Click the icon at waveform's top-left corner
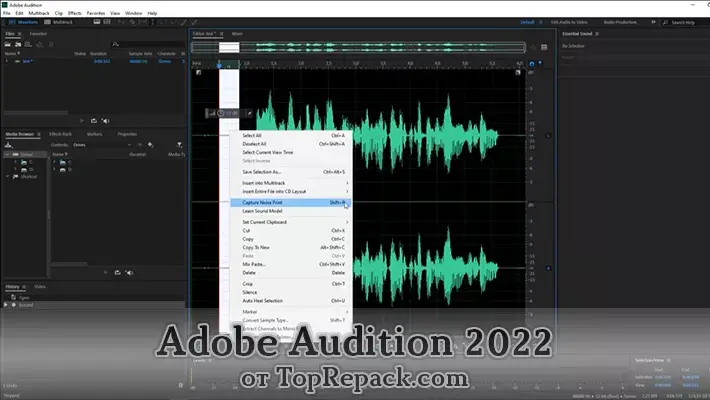 (x=198, y=72)
